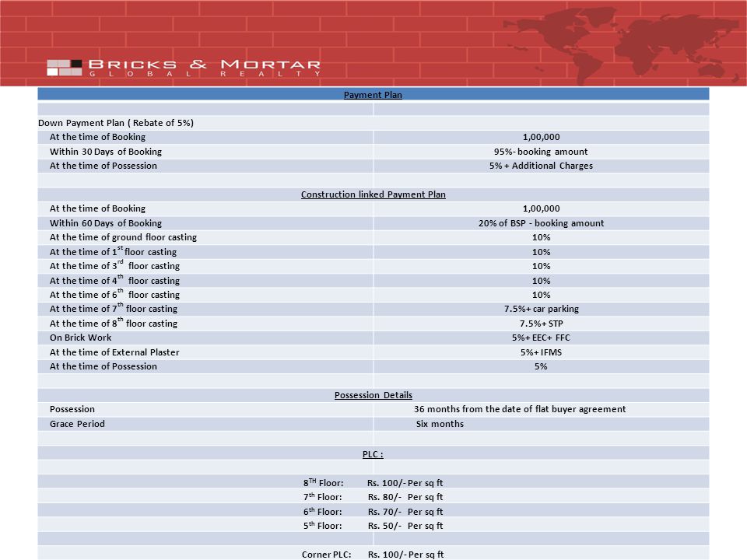Select the 'Payment Plan' header title

[373, 95]
